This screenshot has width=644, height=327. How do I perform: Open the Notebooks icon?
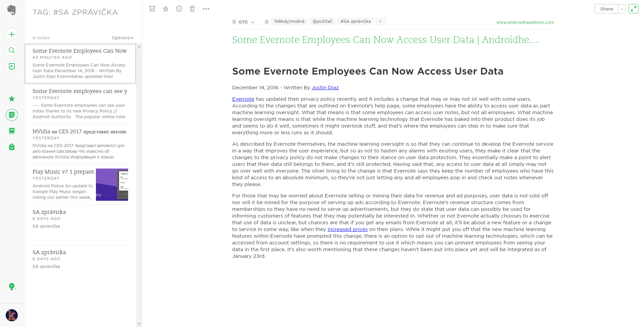[12, 131]
